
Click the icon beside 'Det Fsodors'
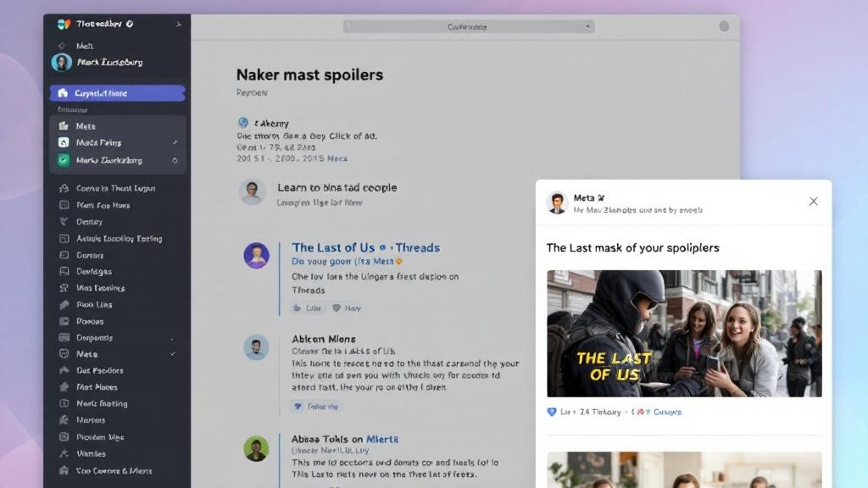(64, 371)
